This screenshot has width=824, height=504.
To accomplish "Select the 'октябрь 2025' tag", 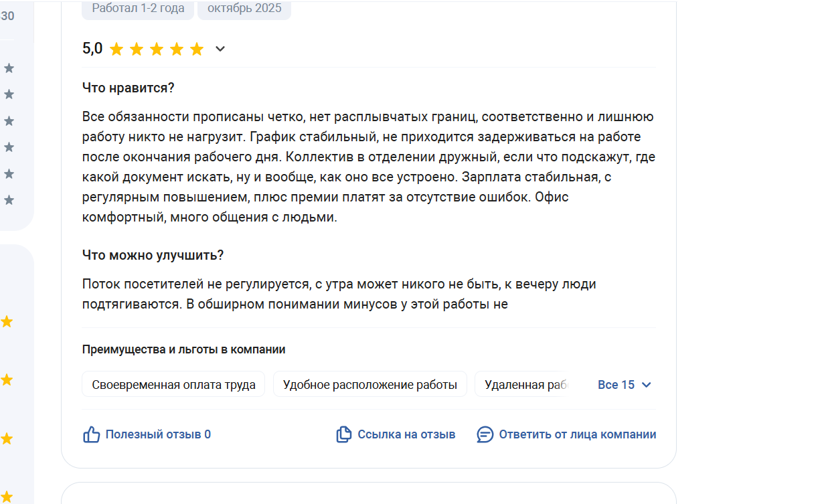I will [244, 9].
